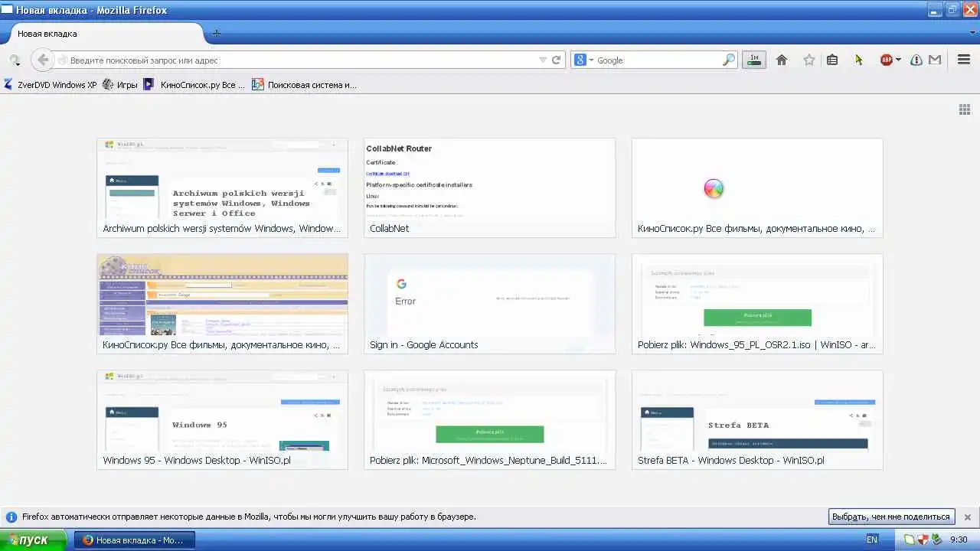Click the green network tray icon
The image size is (980, 551).
tap(936, 540)
